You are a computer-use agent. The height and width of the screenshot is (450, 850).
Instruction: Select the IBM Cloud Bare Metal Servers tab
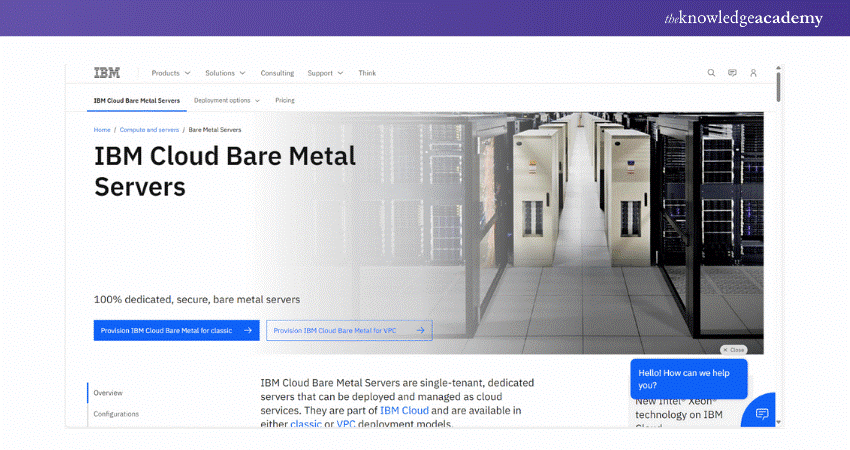(134, 100)
